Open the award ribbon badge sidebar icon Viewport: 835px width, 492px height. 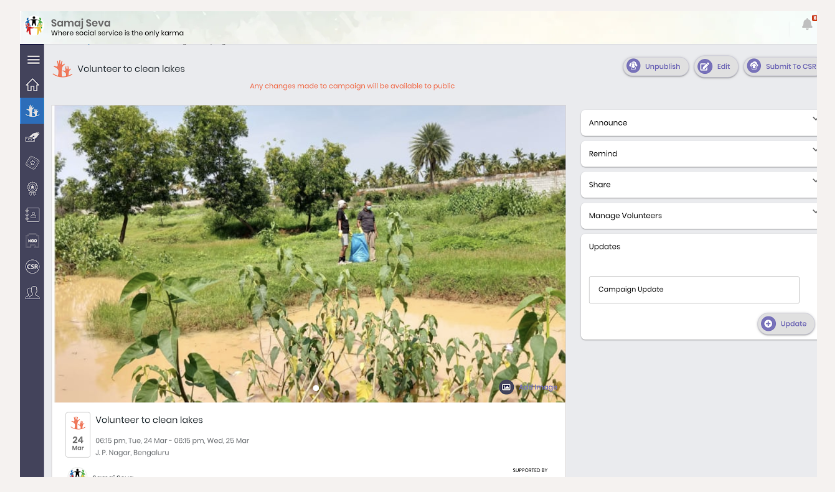32,188
